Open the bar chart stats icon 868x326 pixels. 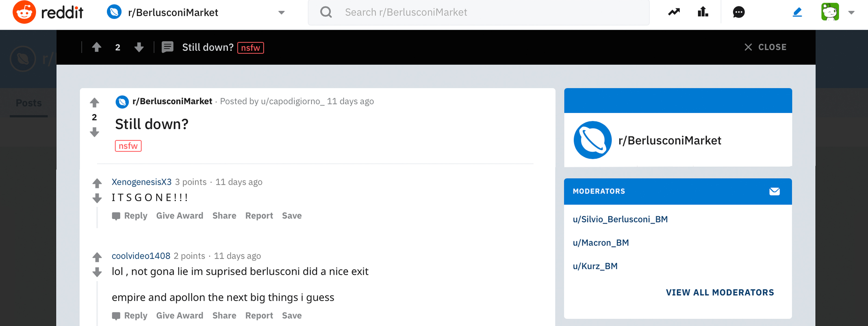[704, 12]
